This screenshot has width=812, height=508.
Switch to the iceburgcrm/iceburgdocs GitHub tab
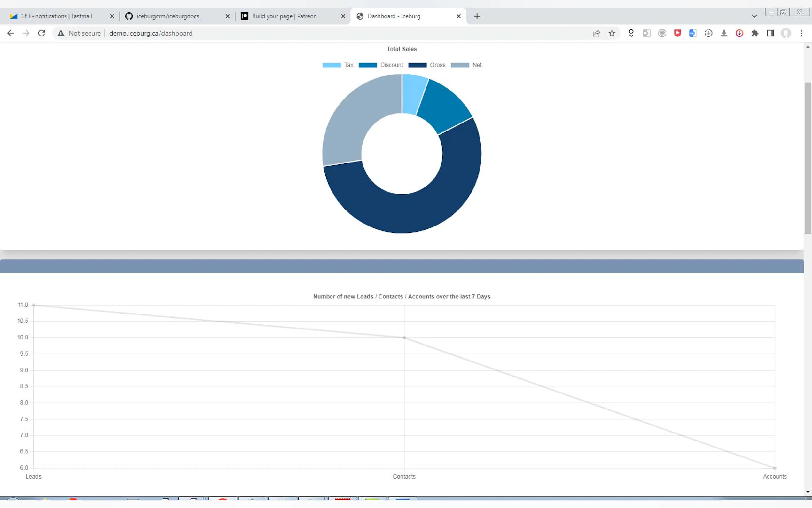pos(168,16)
